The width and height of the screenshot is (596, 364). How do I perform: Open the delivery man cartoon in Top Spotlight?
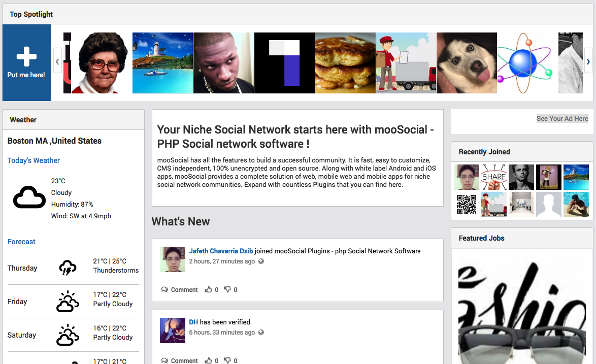click(406, 62)
